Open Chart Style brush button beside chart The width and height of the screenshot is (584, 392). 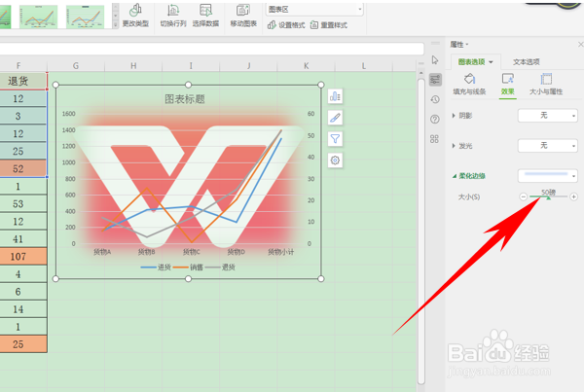pyautogui.click(x=335, y=118)
